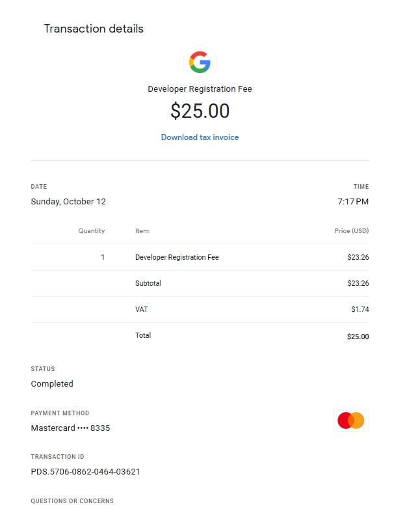420x509 pixels.
Task: Click the bold $25.00 total in table
Action: coord(358,337)
